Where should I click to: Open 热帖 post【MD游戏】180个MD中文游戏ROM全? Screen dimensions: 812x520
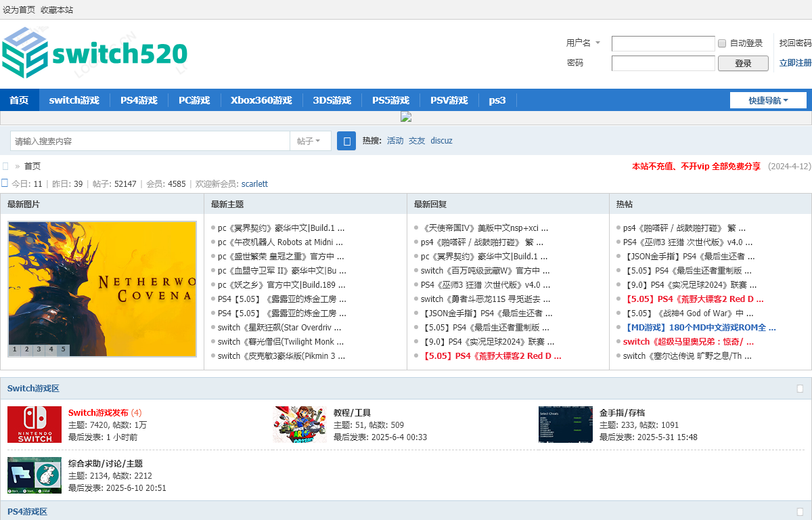700,328
